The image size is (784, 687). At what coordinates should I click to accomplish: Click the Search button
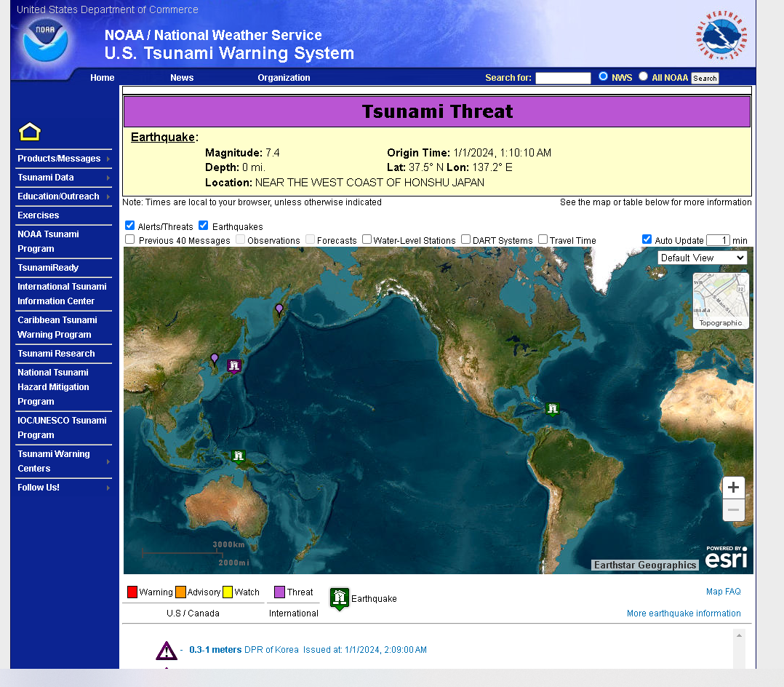(705, 78)
